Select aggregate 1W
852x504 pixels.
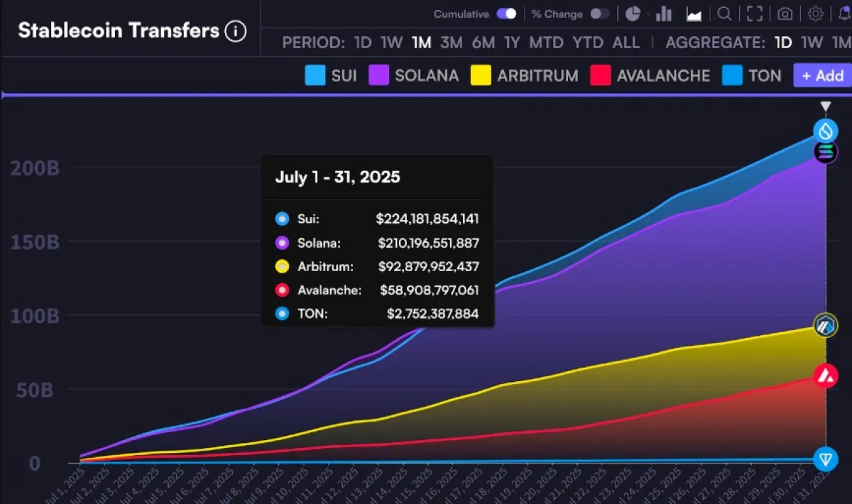pyautogui.click(x=812, y=43)
